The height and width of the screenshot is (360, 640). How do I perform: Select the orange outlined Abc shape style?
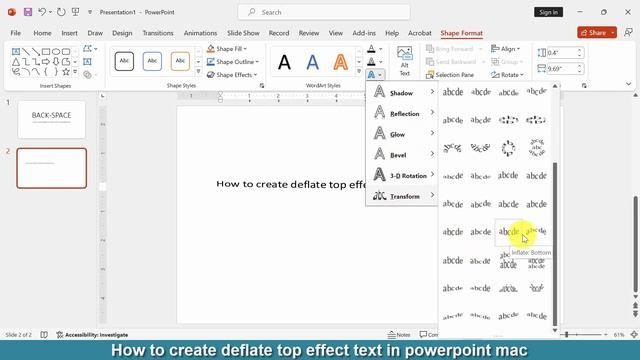pyautogui.click(x=180, y=61)
